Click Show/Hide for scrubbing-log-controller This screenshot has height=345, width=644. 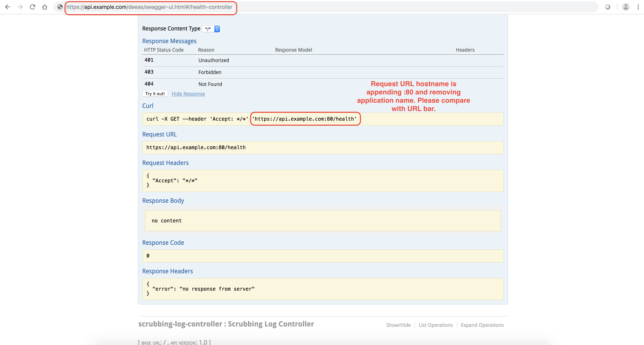[x=398, y=325]
